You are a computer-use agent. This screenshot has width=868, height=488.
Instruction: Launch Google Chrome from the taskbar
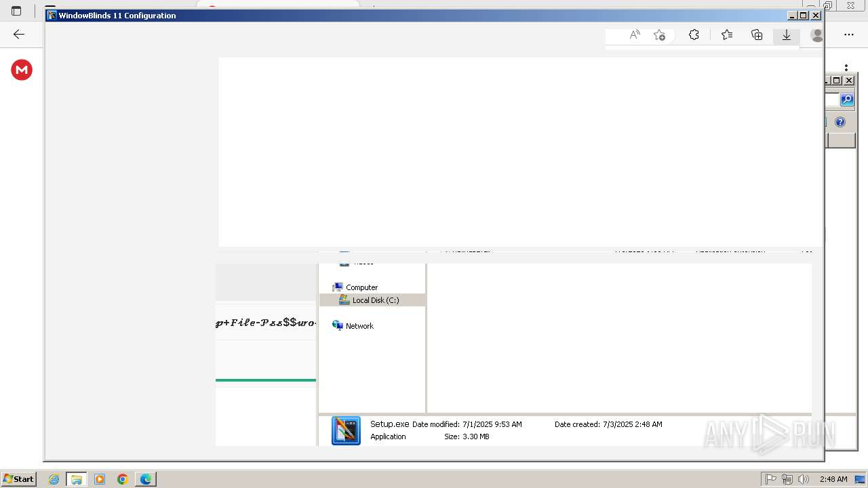(123, 479)
